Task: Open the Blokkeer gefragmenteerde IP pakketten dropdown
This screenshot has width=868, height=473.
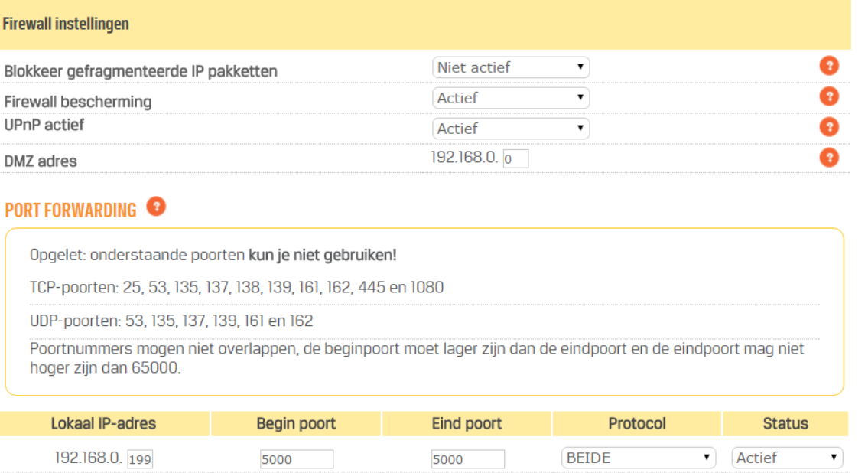Action: [511, 67]
